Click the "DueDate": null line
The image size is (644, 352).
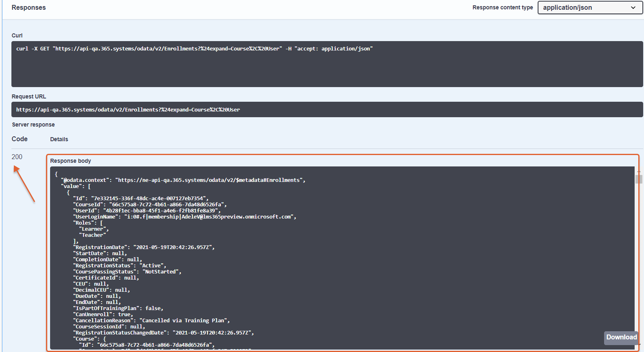pyautogui.click(x=97, y=296)
